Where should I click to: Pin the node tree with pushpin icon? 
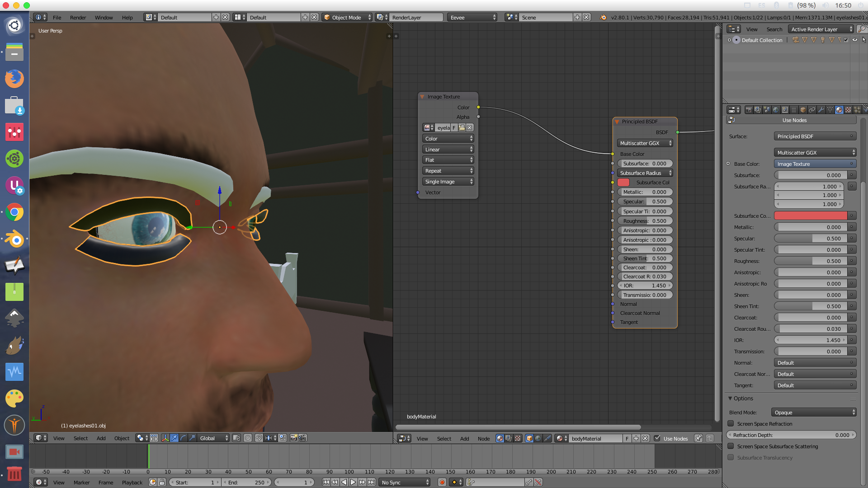pos(698,438)
